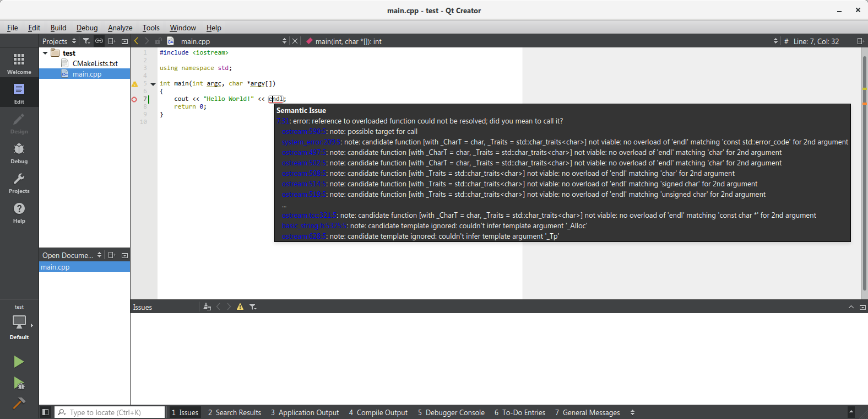The width and height of the screenshot is (868, 419).
Task: Click the Line: 7, Col: 32 indicator
Action: pos(816,41)
